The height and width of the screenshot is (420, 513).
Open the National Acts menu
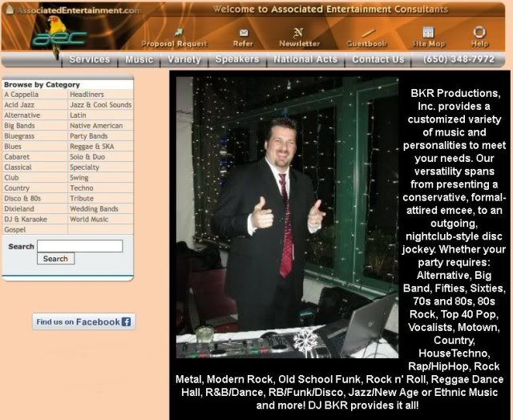(x=305, y=59)
